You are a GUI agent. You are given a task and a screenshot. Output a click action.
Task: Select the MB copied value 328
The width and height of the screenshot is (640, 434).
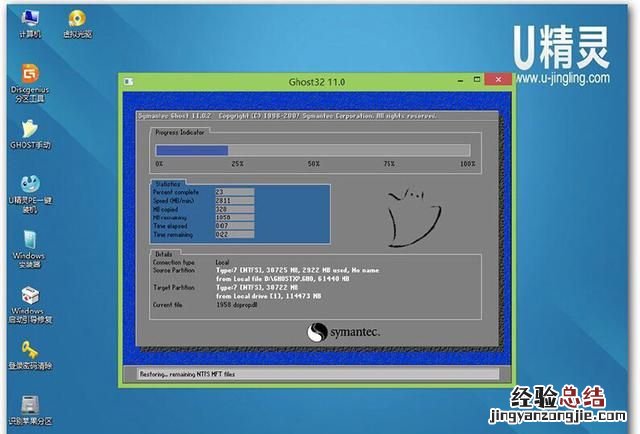235,209
